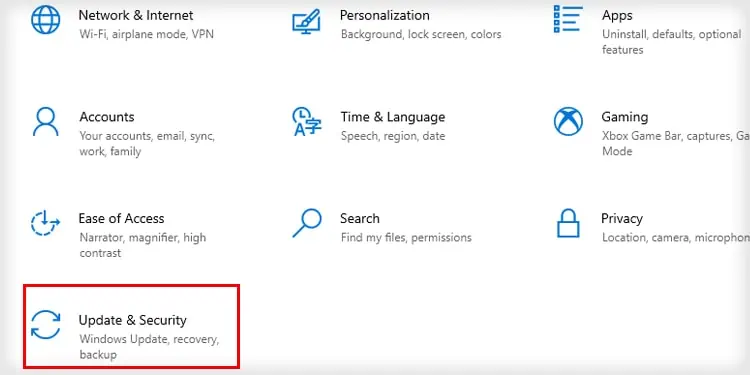The height and width of the screenshot is (375, 750).
Task: Click 'Windows Update, recovery, backup' description
Action: point(149,347)
